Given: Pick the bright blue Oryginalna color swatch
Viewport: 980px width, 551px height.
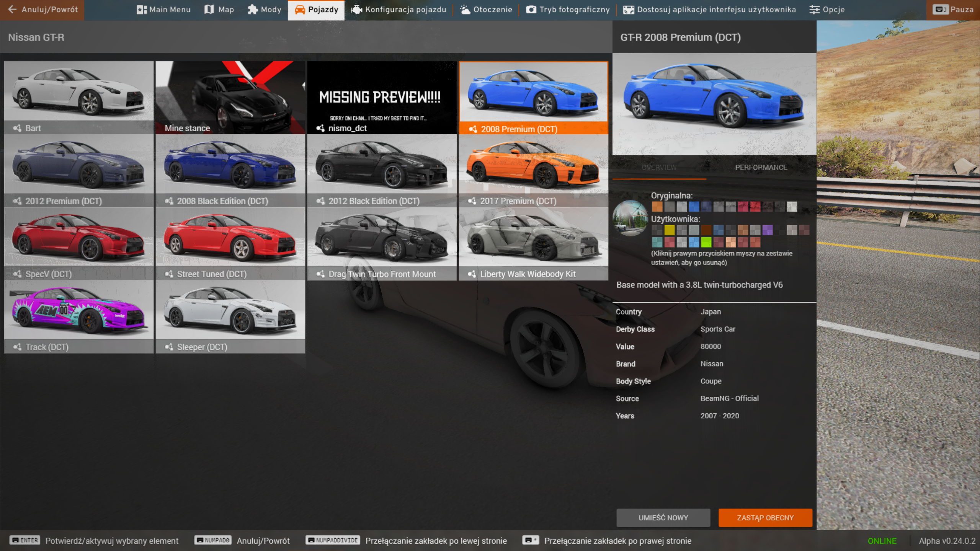Looking at the screenshot, I should click(x=694, y=207).
